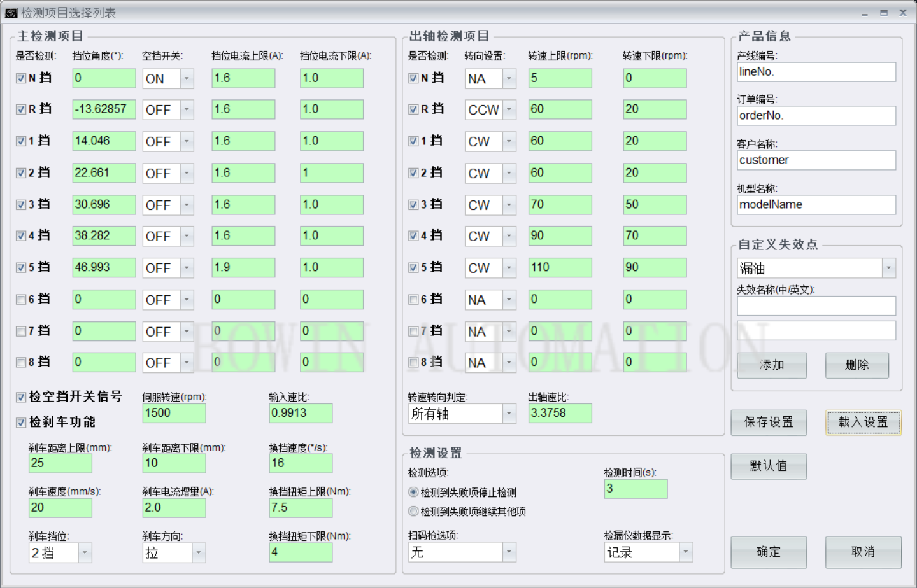Click 刹车速度 field 20

click(x=60, y=508)
